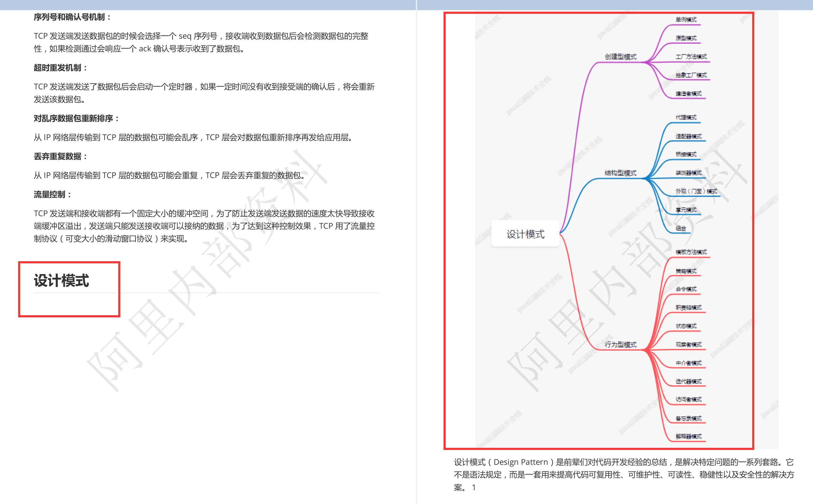This screenshot has height=504, width=813.
Task: Select the 备忘录模式 leaf node
Action: click(x=689, y=418)
